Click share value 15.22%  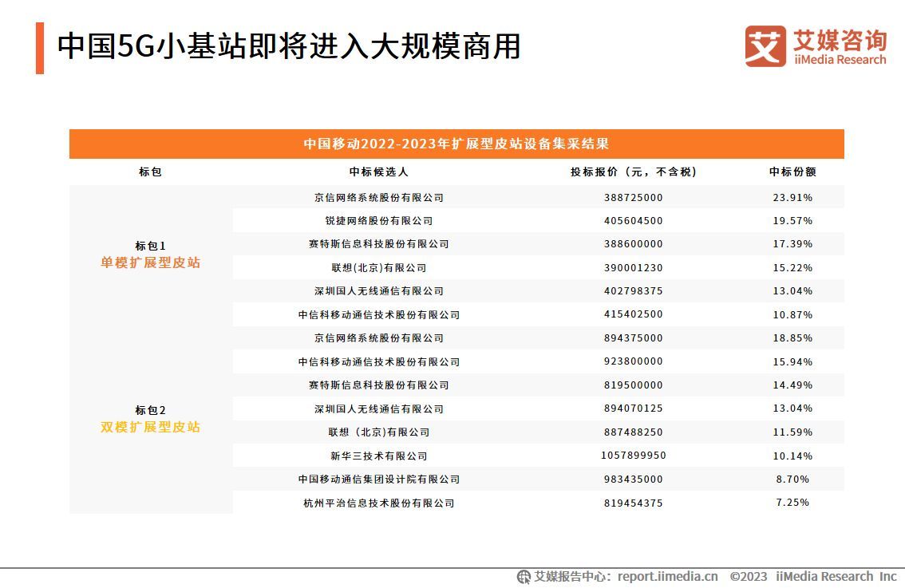coord(793,268)
